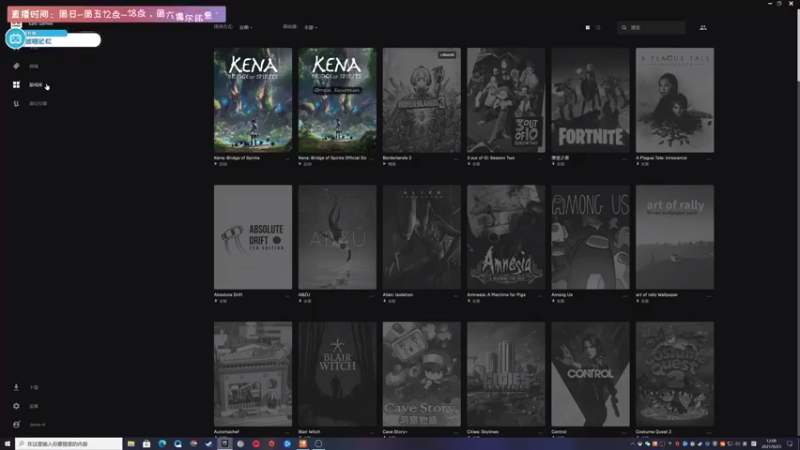
Task: Select the Fortnite cover art
Action: point(590,100)
